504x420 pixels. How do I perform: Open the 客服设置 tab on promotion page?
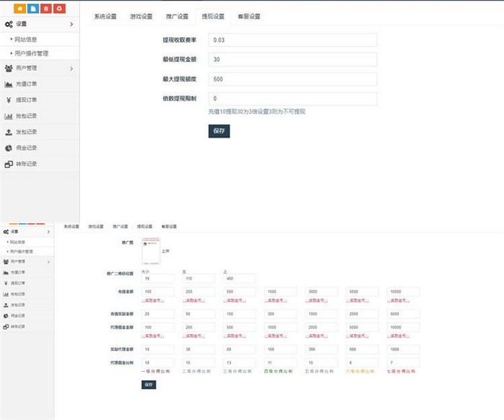point(169,226)
